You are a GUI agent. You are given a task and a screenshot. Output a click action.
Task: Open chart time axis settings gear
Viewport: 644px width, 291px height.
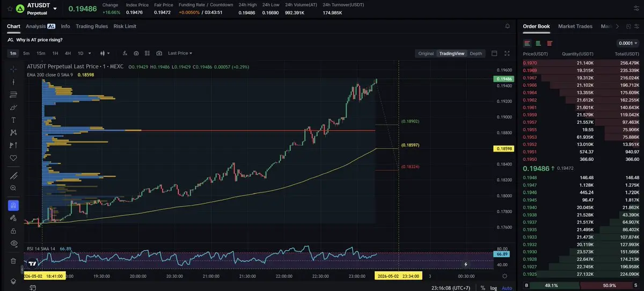[504, 275]
